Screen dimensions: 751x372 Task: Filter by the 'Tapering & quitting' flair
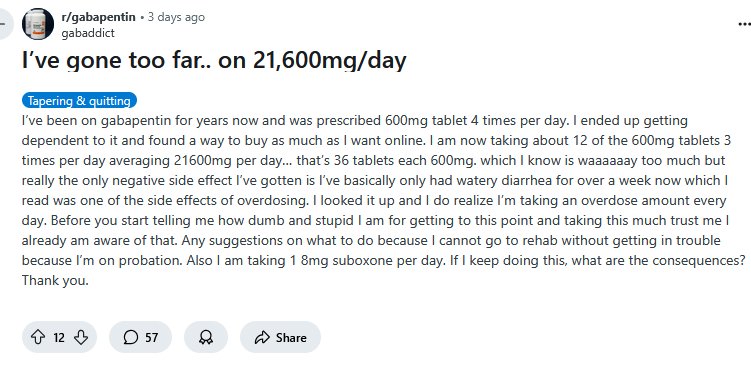79,101
